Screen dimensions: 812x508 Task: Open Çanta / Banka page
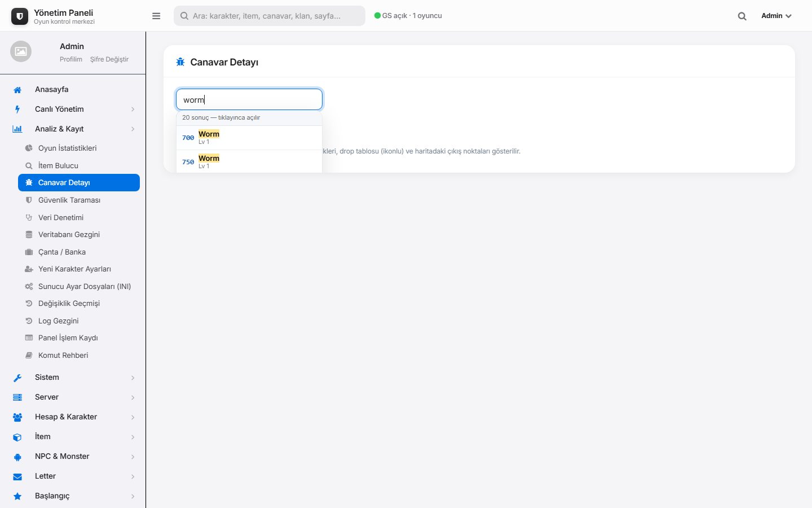[79, 252]
